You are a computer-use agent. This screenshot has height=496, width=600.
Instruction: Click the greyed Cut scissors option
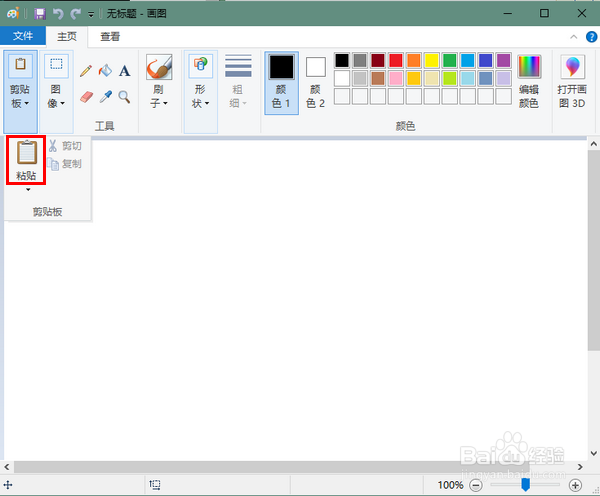tap(65, 146)
